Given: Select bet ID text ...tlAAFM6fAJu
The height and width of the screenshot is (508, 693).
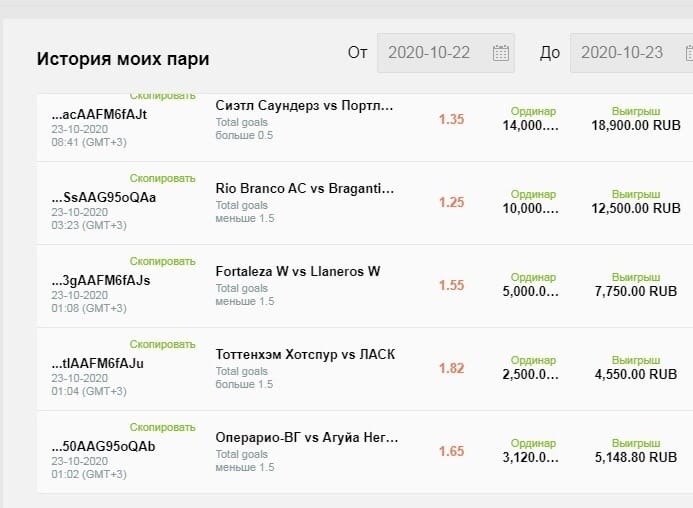Looking at the screenshot, I should (x=98, y=363).
